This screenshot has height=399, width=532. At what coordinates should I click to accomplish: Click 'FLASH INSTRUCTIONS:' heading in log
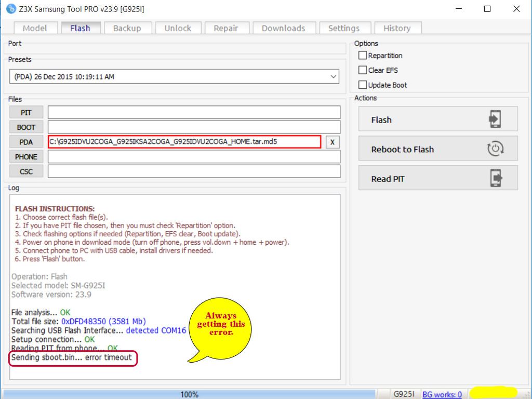(55, 209)
